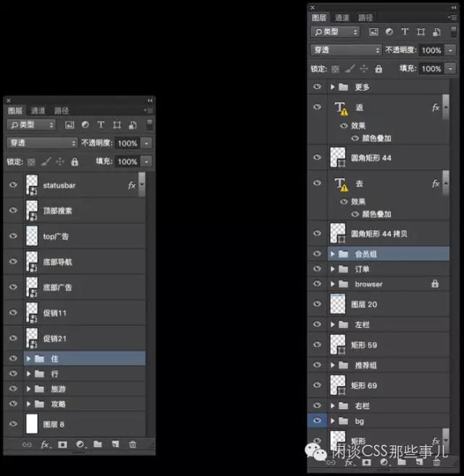Expand the 旅游 layer group
The height and width of the screenshot is (476, 464).
pos(28,389)
